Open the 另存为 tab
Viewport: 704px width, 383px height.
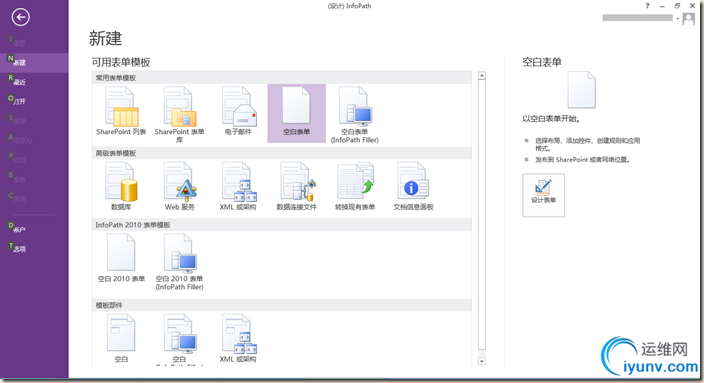(x=34, y=140)
